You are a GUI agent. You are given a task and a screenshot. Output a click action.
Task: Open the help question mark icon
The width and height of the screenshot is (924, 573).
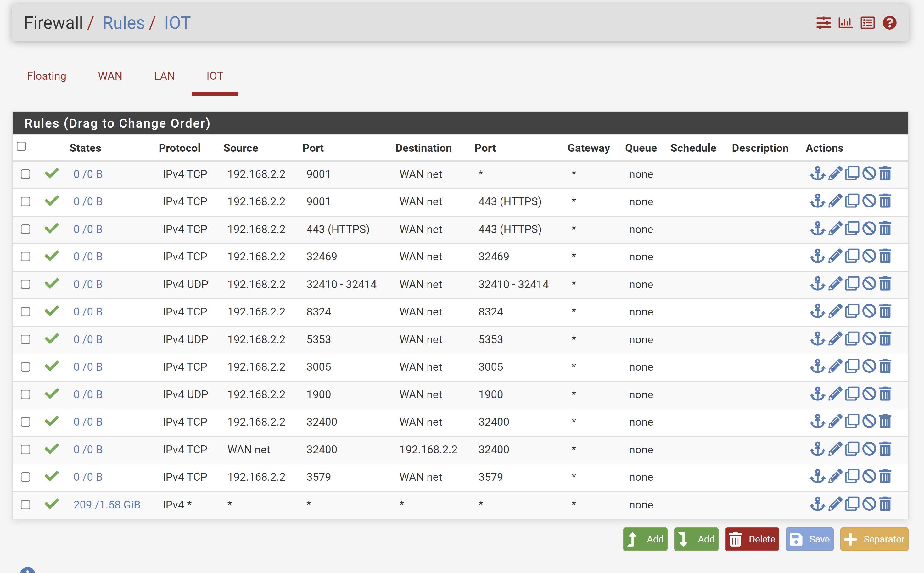coord(889,23)
